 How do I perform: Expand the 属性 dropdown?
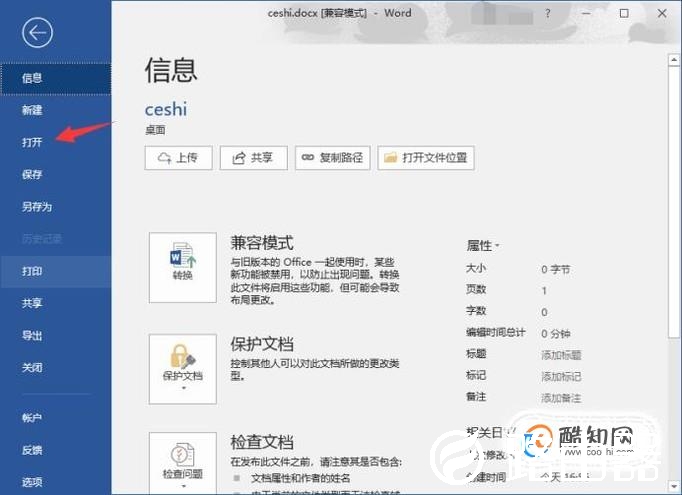[483, 246]
